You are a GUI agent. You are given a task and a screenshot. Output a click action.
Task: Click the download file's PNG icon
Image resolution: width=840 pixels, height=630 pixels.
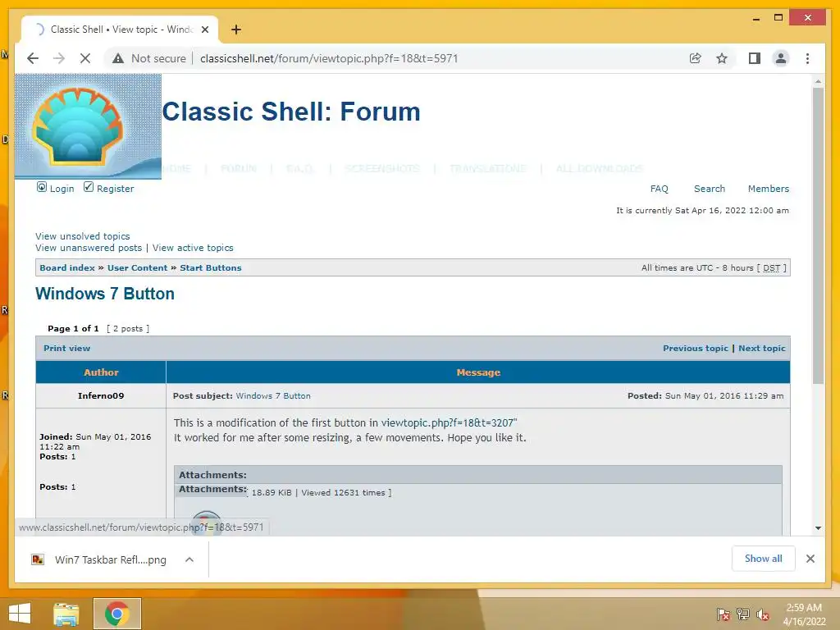38,559
